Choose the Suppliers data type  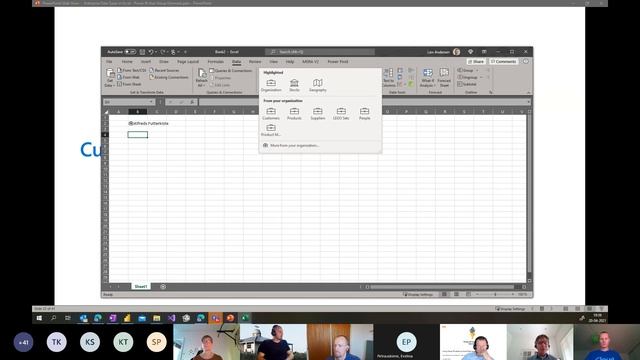pos(318,113)
